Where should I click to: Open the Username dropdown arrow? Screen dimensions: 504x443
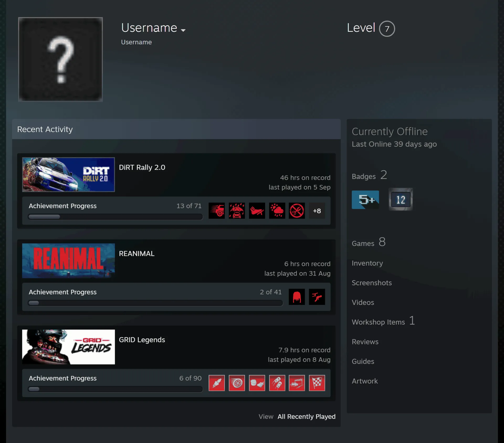[183, 30]
